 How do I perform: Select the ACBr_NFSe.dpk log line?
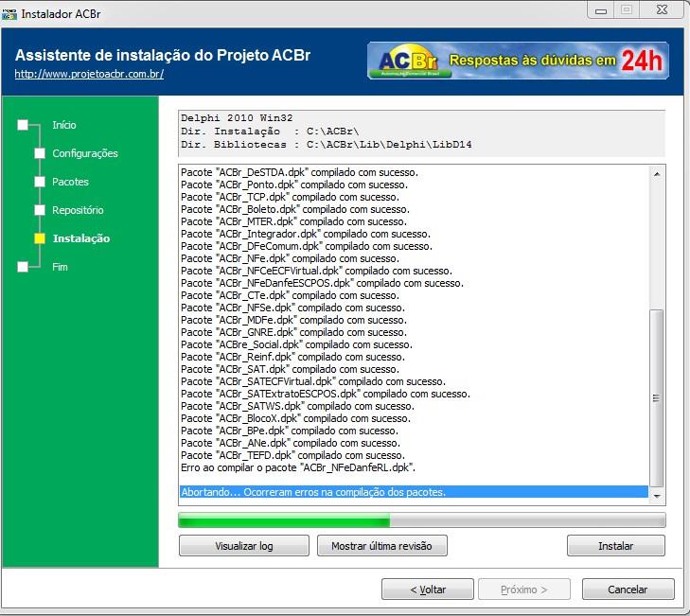(x=292, y=308)
